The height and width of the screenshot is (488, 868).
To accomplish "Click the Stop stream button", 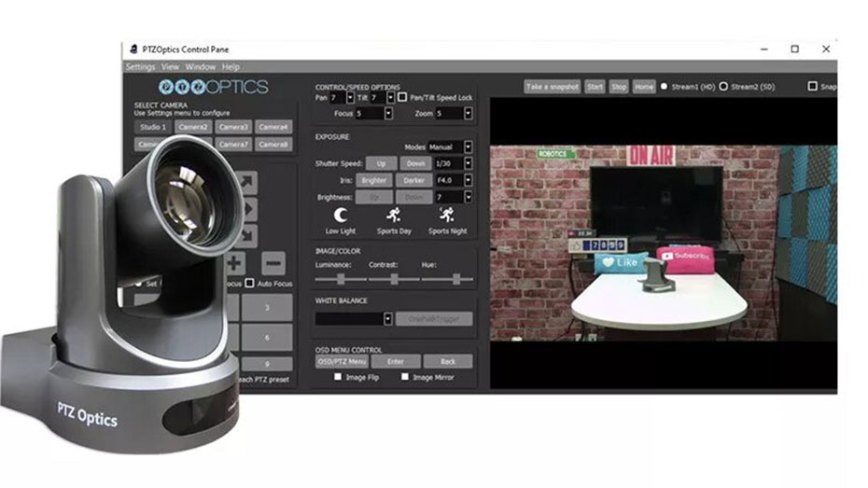I will pos(619,87).
